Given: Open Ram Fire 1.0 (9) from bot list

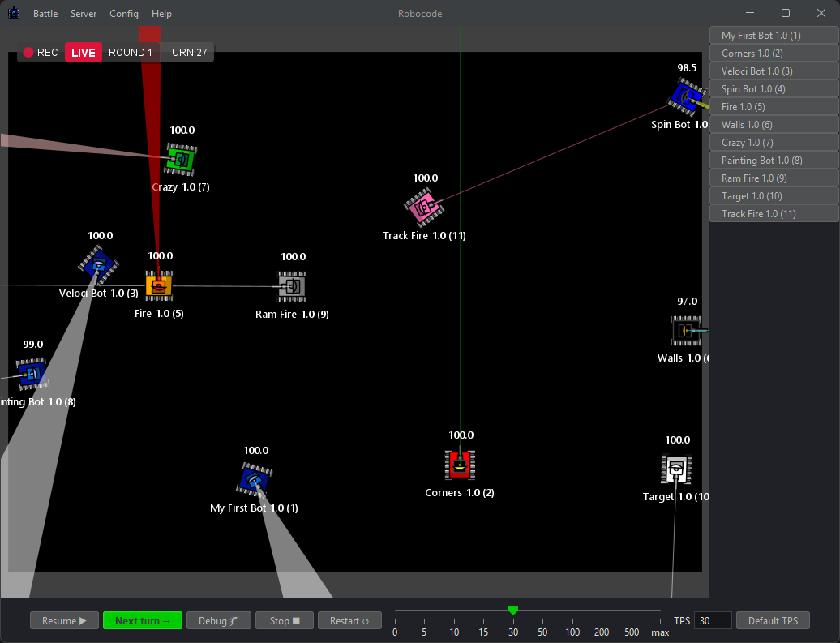Looking at the screenshot, I should point(774,178).
